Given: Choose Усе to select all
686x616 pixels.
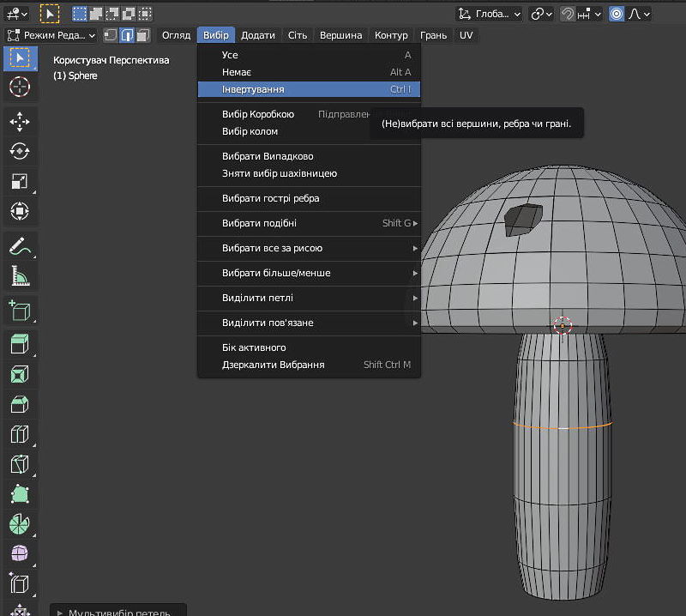Looking at the screenshot, I should [309, 55].
